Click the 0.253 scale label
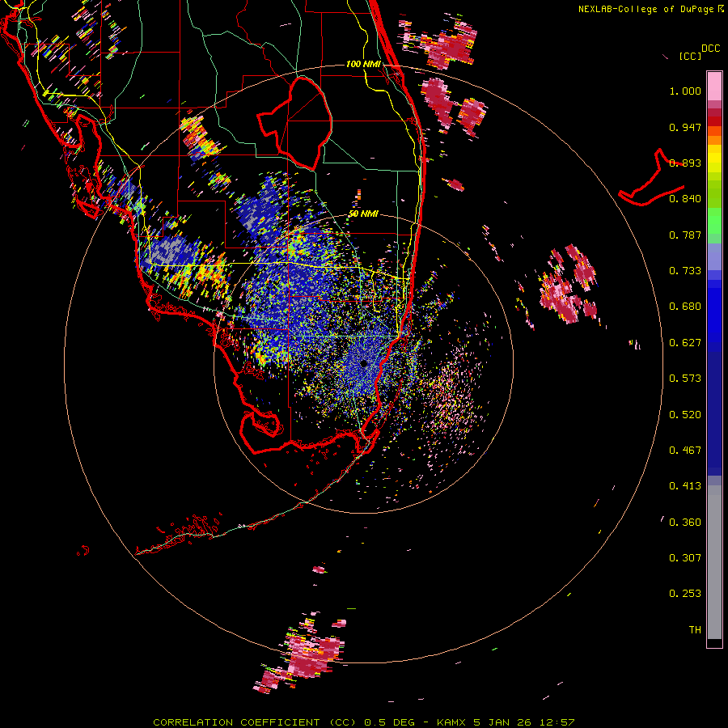The width and height of the screenshot is (728, 728). pyautogui.click(x=685, y=594)
